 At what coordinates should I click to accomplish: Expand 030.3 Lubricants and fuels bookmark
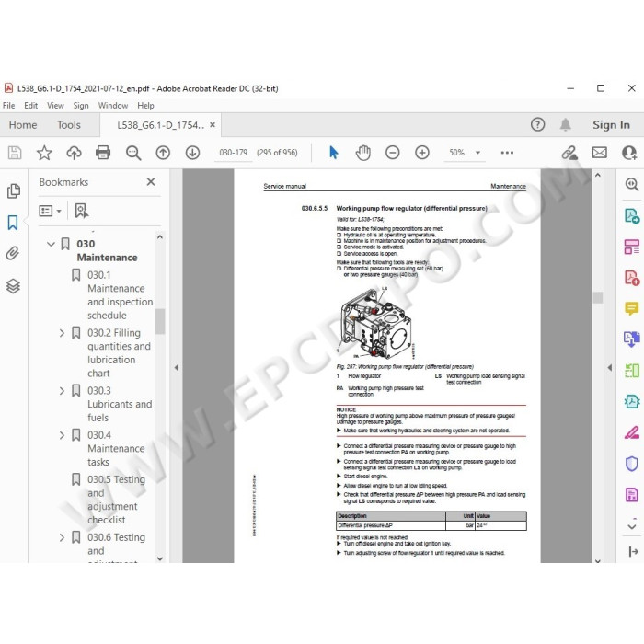point(62,391)
